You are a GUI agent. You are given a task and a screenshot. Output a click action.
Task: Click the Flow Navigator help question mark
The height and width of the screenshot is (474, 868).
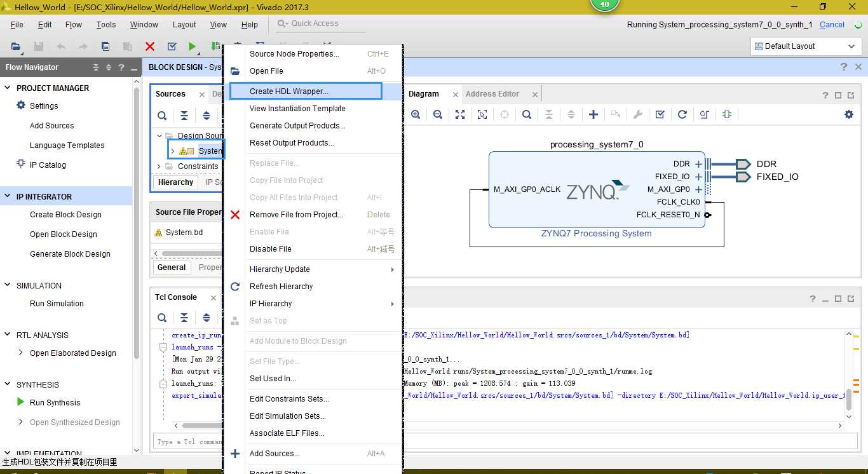pos(121,67)
